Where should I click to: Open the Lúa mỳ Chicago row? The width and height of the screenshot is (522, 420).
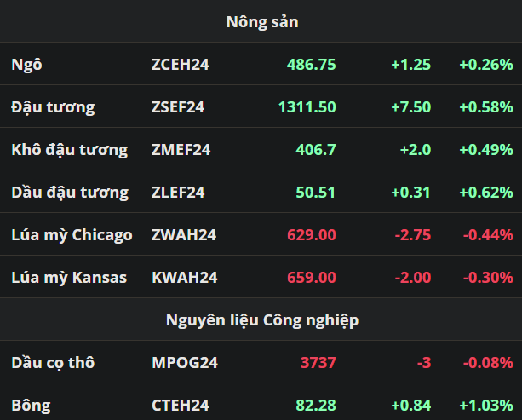[x=72, y=235]
